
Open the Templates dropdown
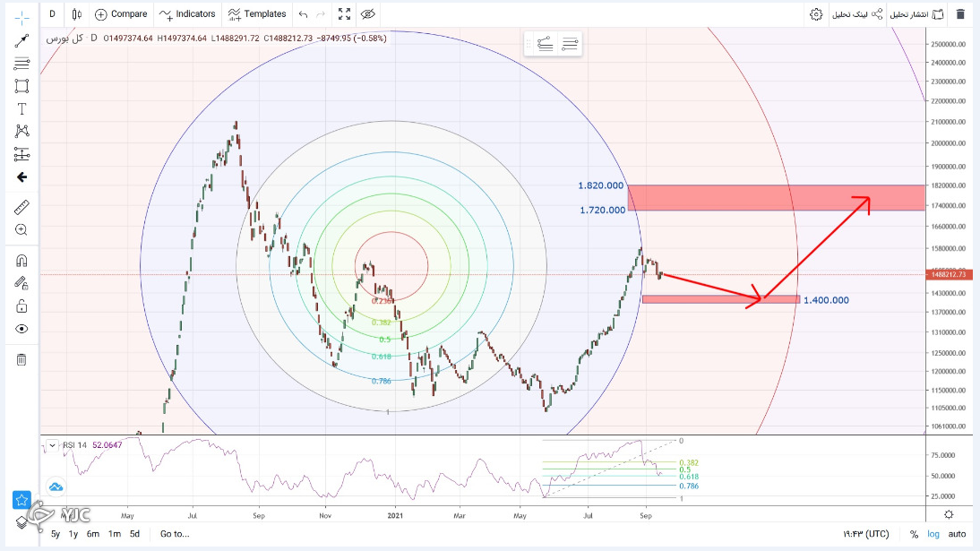257,14
